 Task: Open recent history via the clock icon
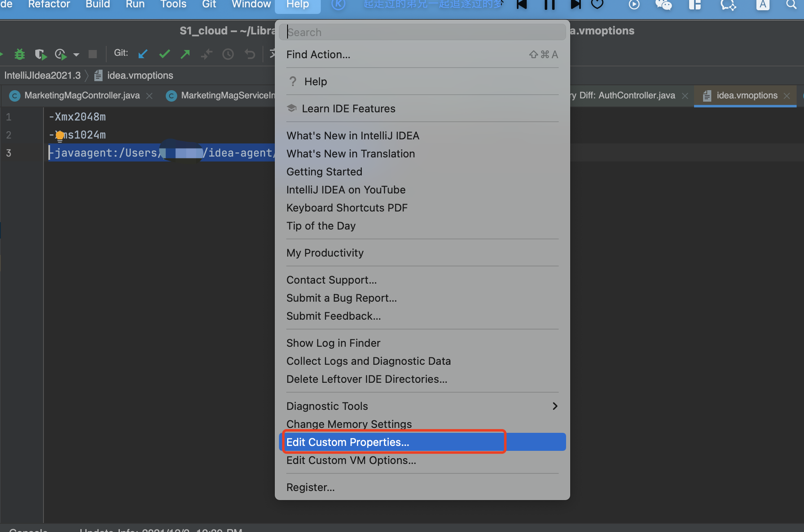[x=228, y=54]
